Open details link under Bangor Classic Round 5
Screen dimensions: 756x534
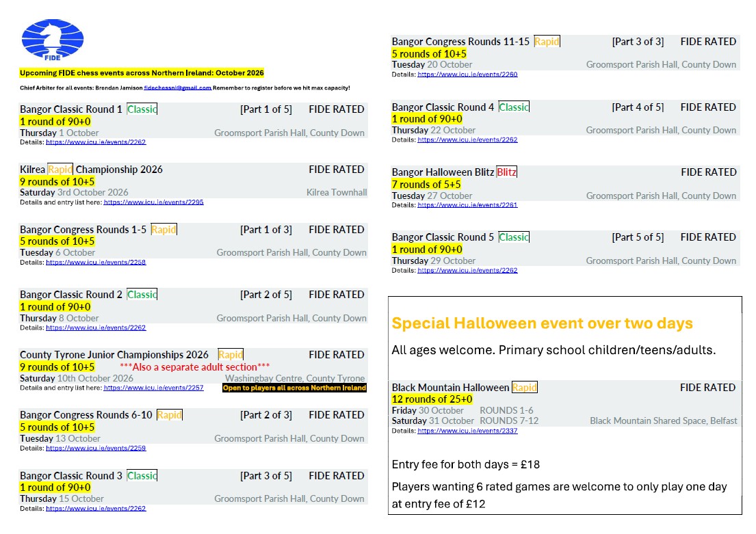[x=467, y=270]
